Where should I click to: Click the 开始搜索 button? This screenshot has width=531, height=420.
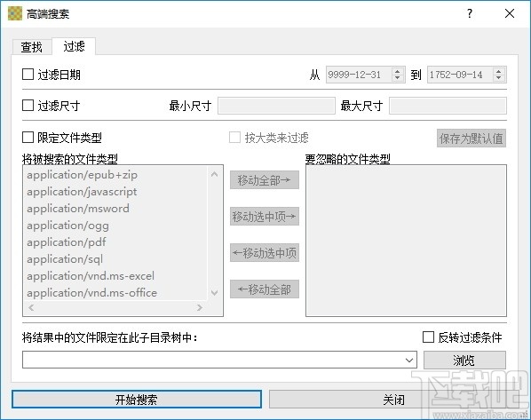tap(137, 400)
